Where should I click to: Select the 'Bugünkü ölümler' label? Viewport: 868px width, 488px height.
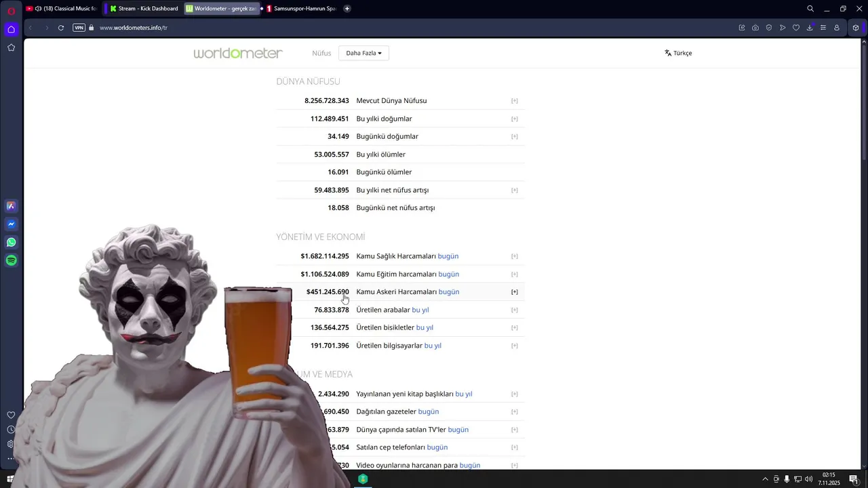click(384, 172)
